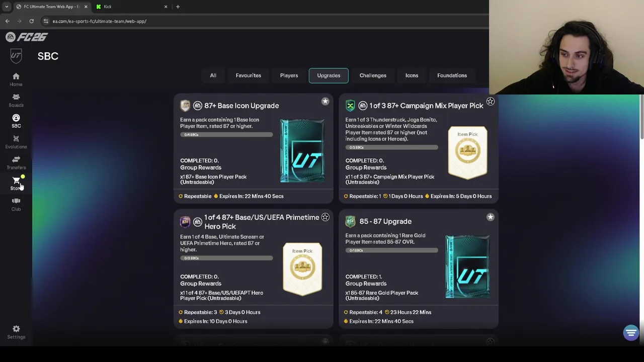The width and height of the screenshot is (644, 362).
Task: Click the 0/2 SBCs progress bar
Action: pos(391,147)
